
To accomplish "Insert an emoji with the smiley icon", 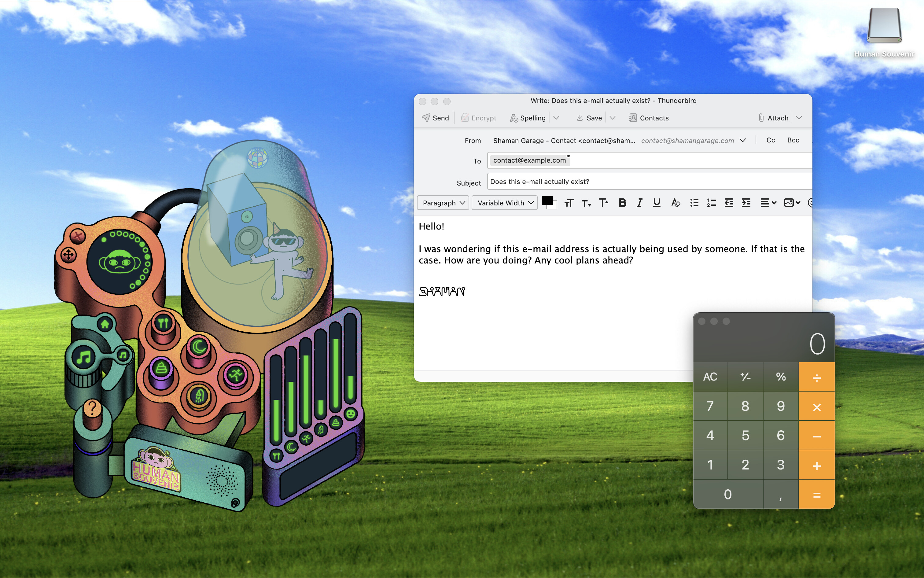I will pos(810,203).
